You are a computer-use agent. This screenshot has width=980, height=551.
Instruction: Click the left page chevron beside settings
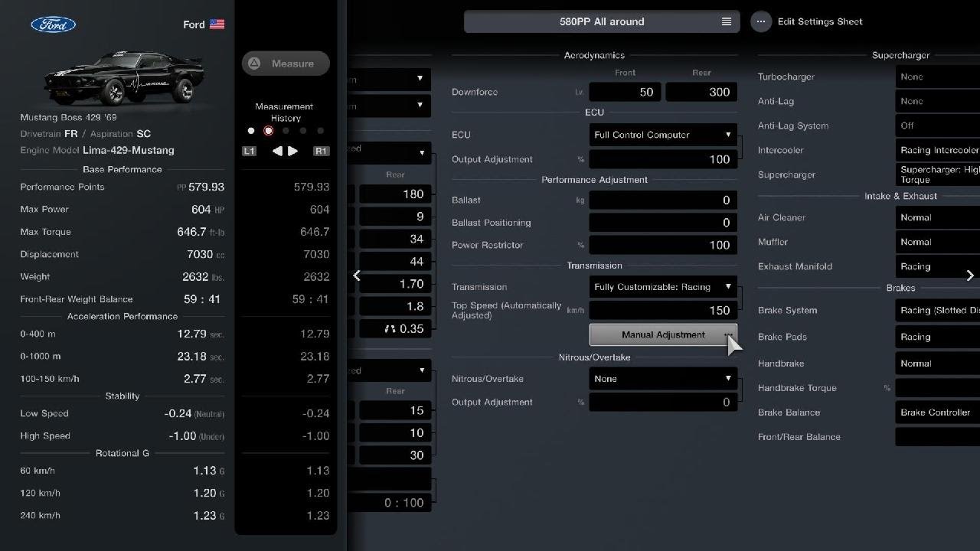[x=357, y=275]
